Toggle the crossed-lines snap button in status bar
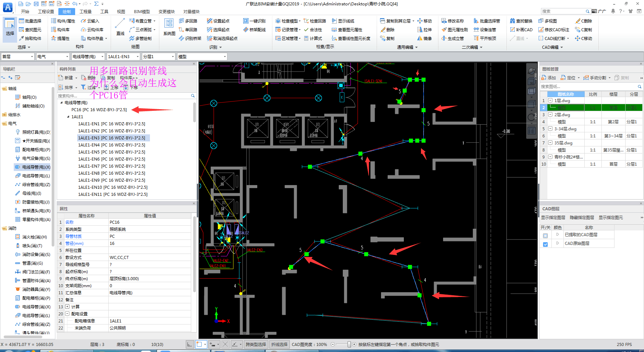The height and width of the screenshot is (352, 644). point(225,344)
